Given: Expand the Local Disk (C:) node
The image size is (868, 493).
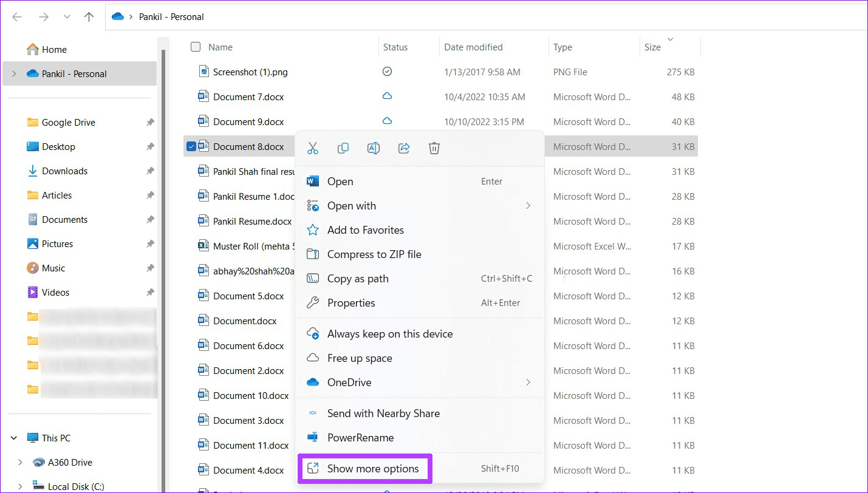Looking at the screenshot, I should click(20, 486).
